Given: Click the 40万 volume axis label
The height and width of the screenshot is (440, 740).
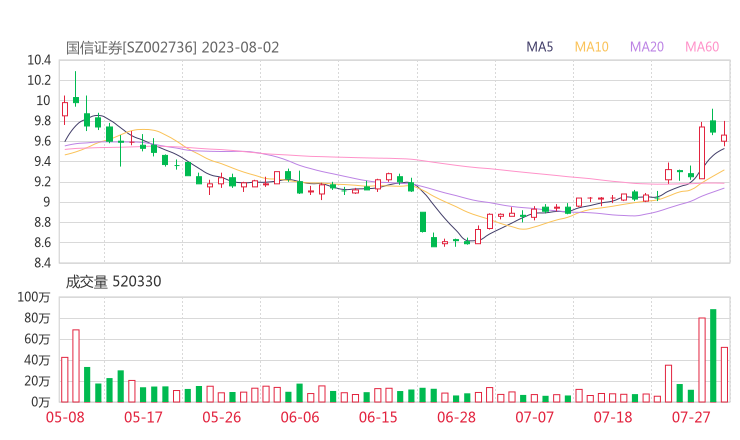Looking at the screenshot, I should tap(37, 360).
